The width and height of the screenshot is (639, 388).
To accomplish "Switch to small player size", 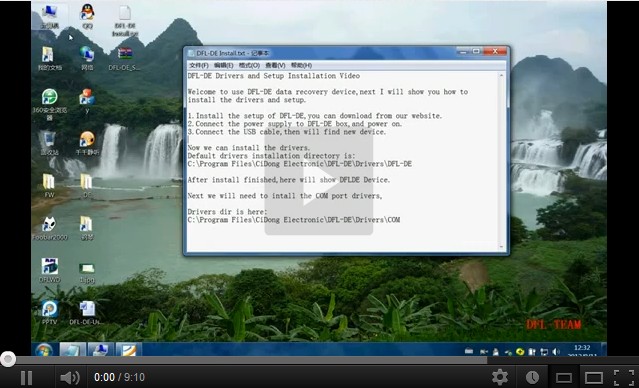I will pyautogui.click(x=564, y=378).
